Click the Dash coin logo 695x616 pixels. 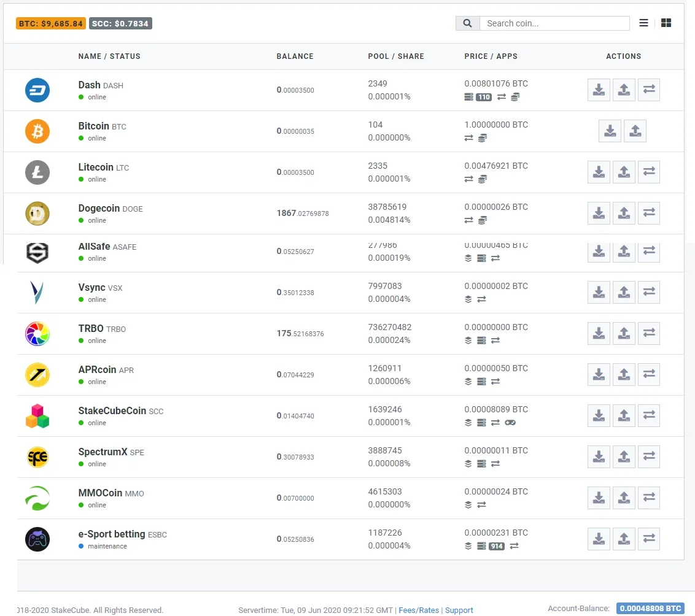[x=37, y=90]
